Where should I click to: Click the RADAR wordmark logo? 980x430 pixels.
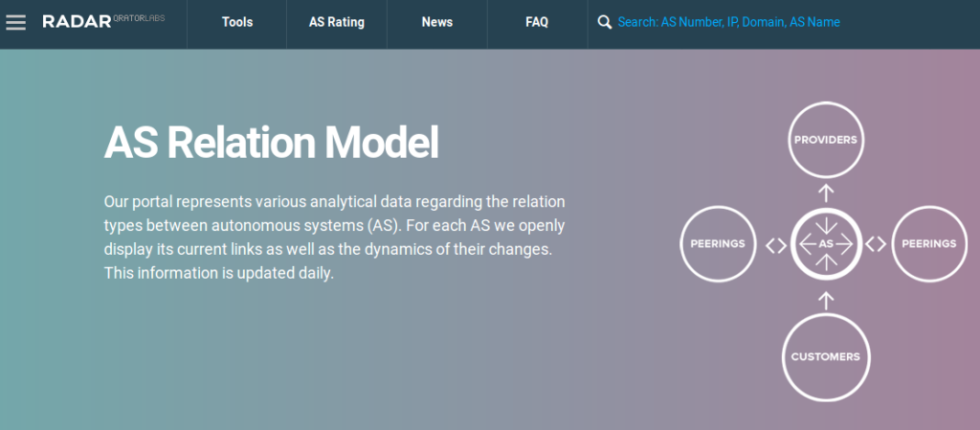coord(78,21)
